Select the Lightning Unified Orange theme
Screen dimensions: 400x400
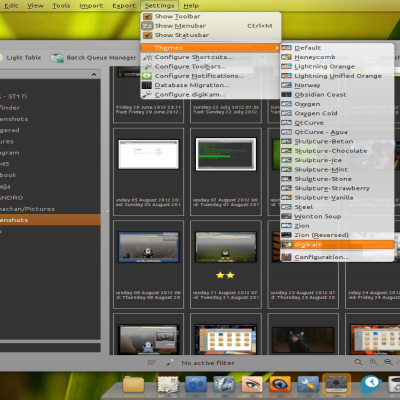click(x=337, y=76)
